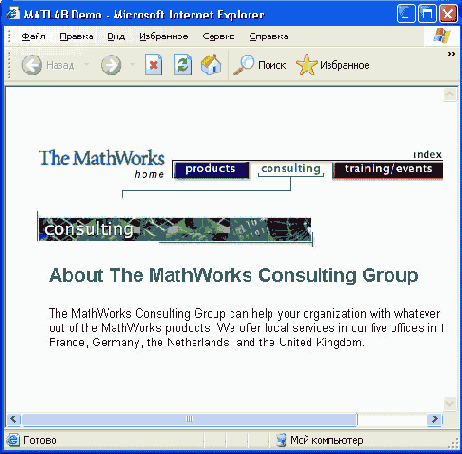Go to the Home page icon
Screen dimensions: 462x454
(211, 64)
